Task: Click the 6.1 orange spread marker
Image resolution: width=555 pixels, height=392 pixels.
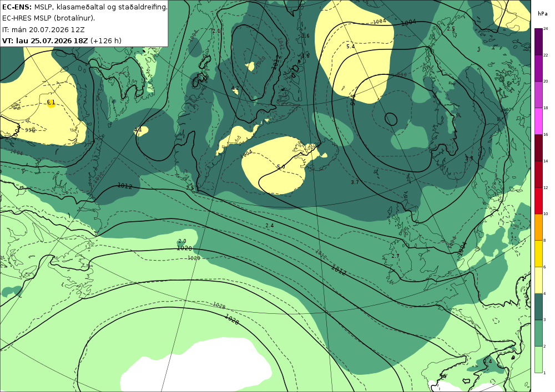Action: (51, 103)
